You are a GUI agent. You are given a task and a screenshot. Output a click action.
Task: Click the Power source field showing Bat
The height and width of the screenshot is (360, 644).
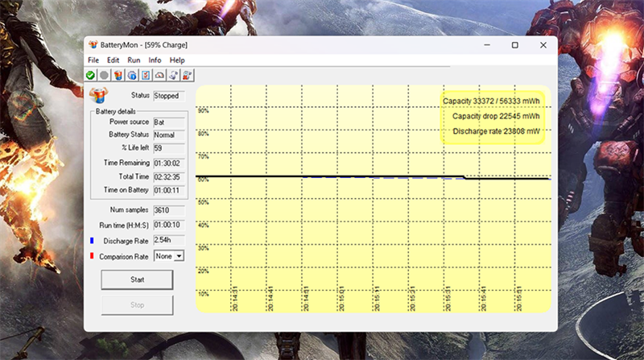point(169,122)
